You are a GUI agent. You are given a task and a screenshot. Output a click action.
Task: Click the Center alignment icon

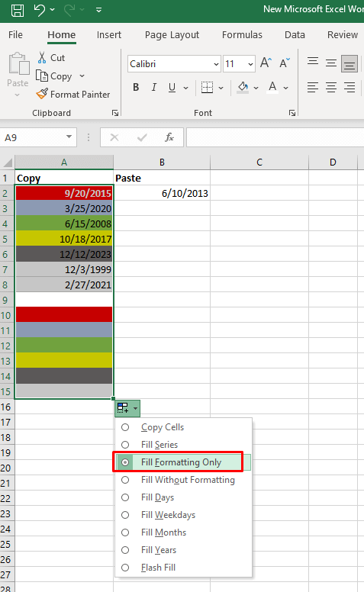[331, 88]
